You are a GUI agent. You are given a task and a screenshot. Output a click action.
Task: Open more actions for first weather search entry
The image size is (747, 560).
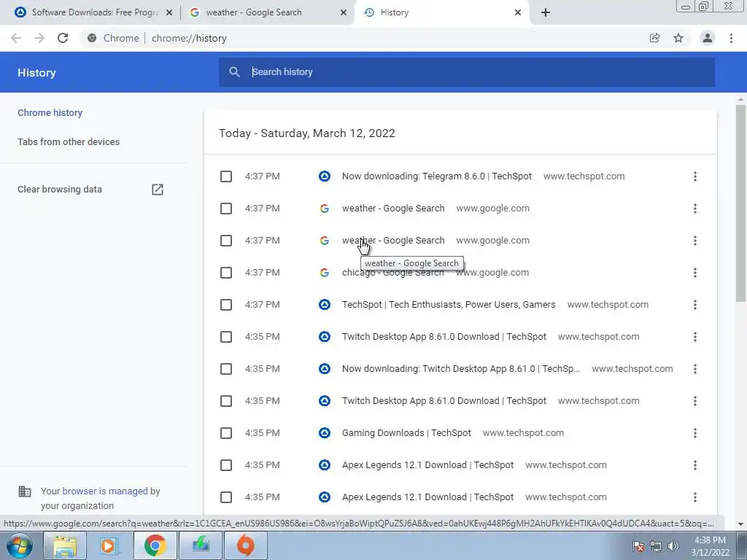[x=695, y=209]
